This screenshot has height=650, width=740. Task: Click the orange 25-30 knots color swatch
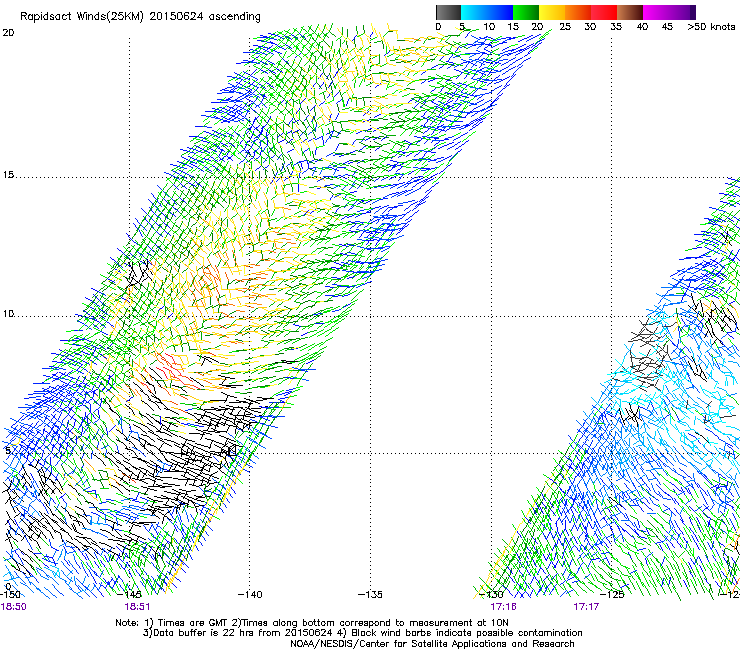578,12
